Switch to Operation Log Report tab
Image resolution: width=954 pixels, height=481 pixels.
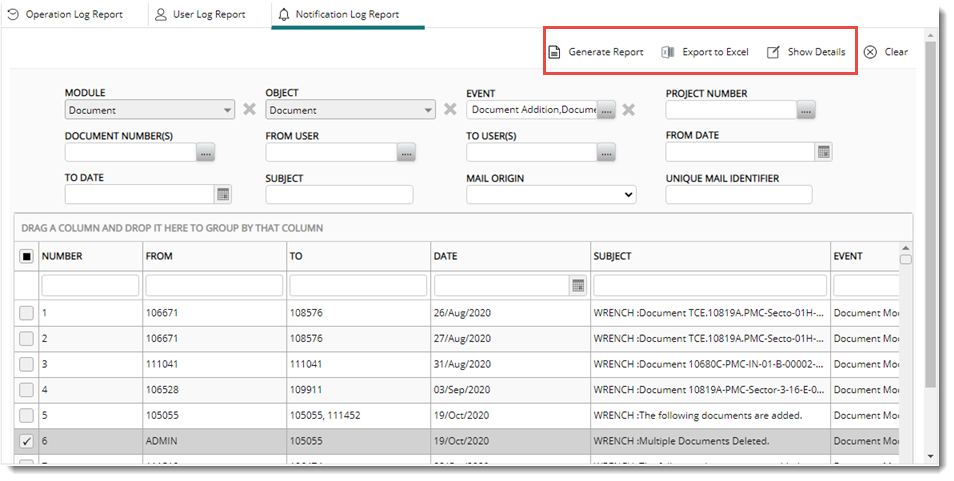(x=74, y=14)
